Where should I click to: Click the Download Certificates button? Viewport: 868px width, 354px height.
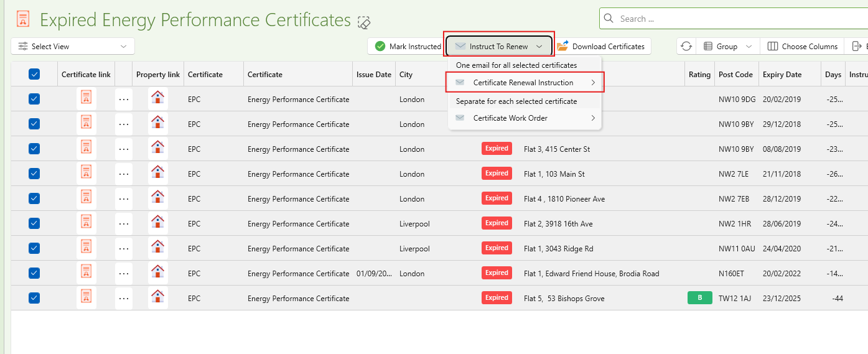(601, 46)
